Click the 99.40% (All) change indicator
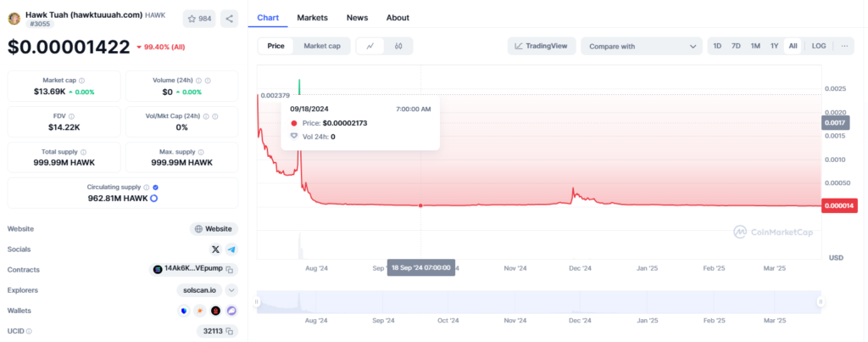The width and height of the screenshot is (868, 342). pos(160,48)
